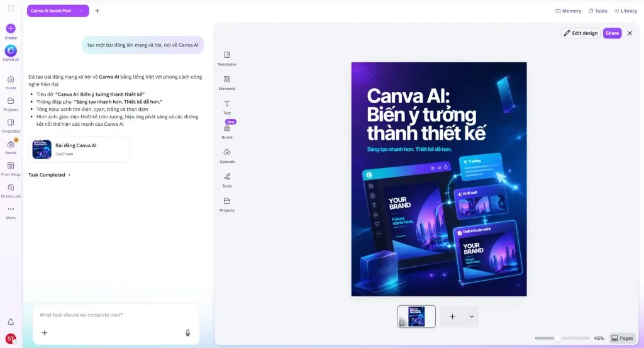Open Brand in the left sidebar
This screenshot has width=644, height=348.
click(11, 147)
